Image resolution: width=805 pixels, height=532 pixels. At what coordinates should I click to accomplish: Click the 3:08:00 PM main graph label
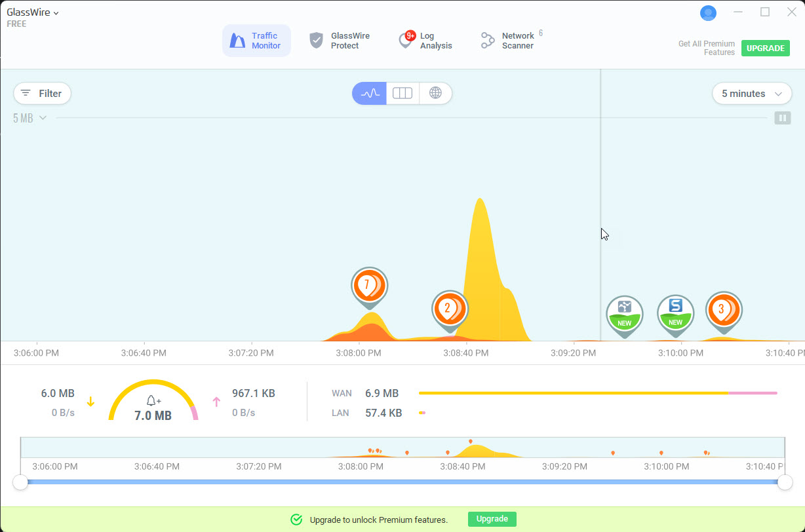[x=358, y=352]
